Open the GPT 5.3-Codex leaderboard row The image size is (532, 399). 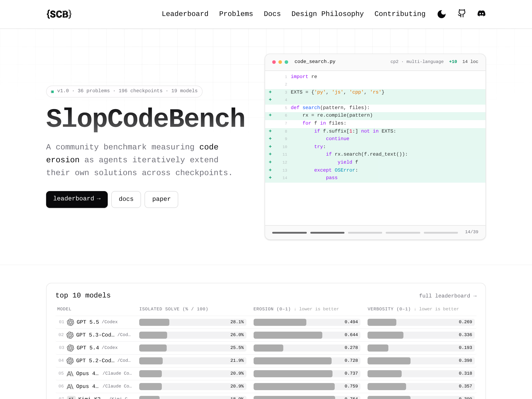click(266, 335)
